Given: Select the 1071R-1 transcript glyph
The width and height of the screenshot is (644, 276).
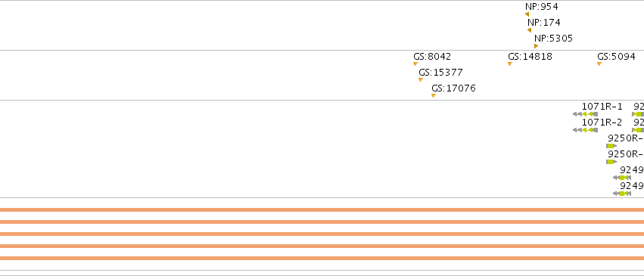Looking at the screenshot, I should coord(585,114).
